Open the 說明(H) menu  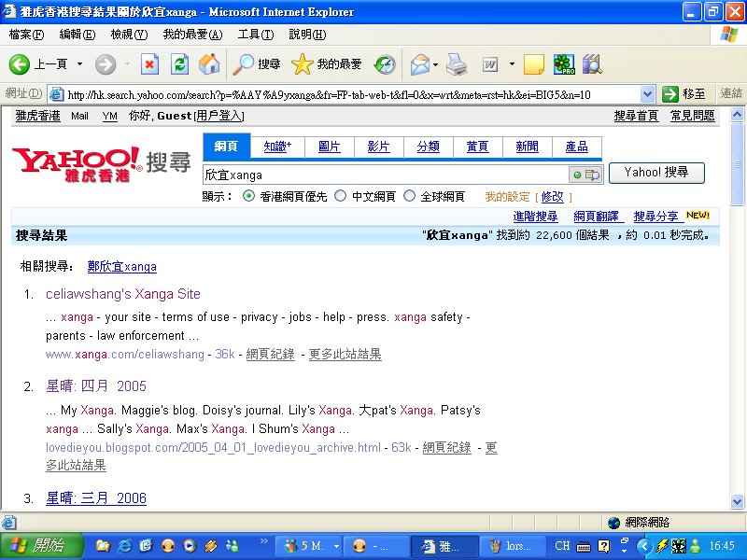click(307, 35)
